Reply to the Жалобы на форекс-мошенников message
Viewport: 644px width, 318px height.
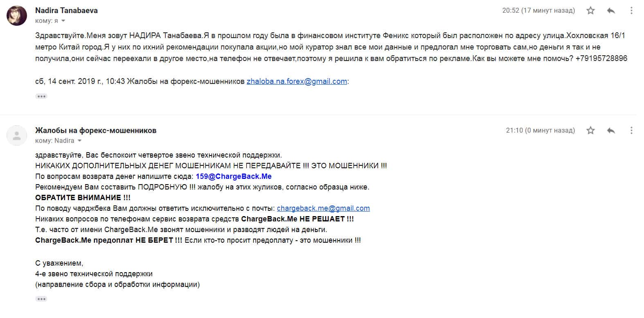pos(611,131)
